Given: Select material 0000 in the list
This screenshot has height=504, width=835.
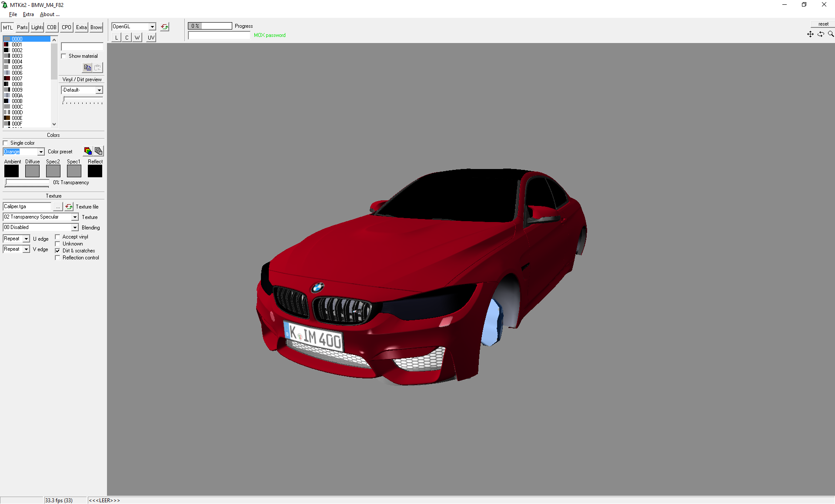Looking at the screenshot, I should pyautogui.click(x=27, y=39).
